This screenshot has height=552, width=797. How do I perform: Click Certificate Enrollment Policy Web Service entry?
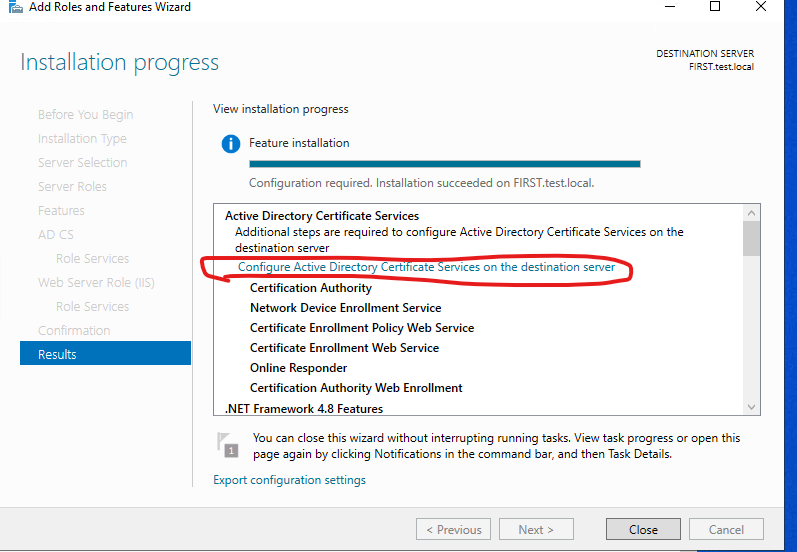[x=362, y=328]
